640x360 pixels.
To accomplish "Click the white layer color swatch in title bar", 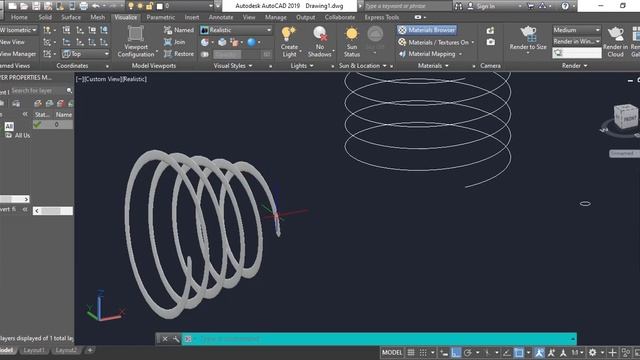I will pyautogui.click(x=160, y=6).
